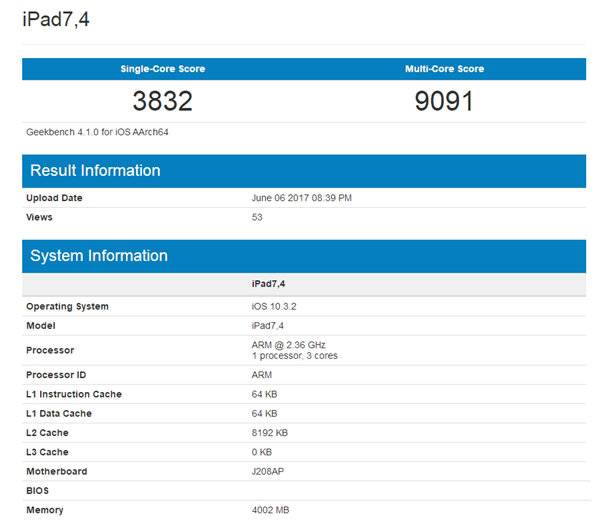Click the Views count value 53
The height and width of the screenshot is (529, 600).
(x=257, y=217)
